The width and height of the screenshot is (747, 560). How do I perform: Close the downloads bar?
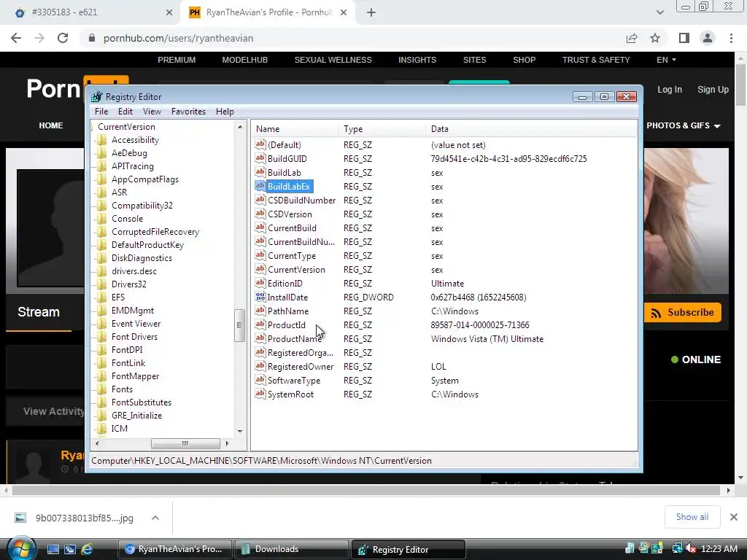[734, 517]
